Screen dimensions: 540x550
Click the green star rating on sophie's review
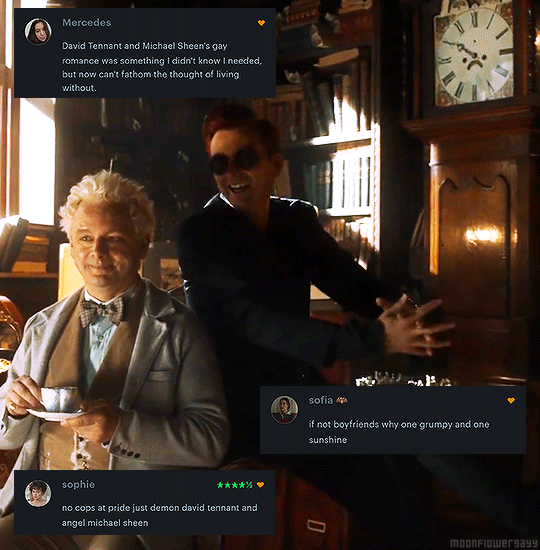[235, 485]
